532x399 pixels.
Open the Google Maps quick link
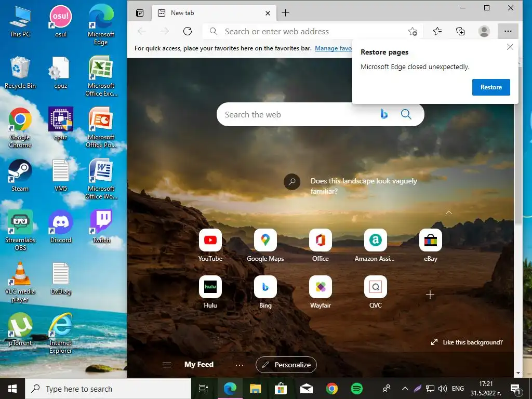pos(265,245)
